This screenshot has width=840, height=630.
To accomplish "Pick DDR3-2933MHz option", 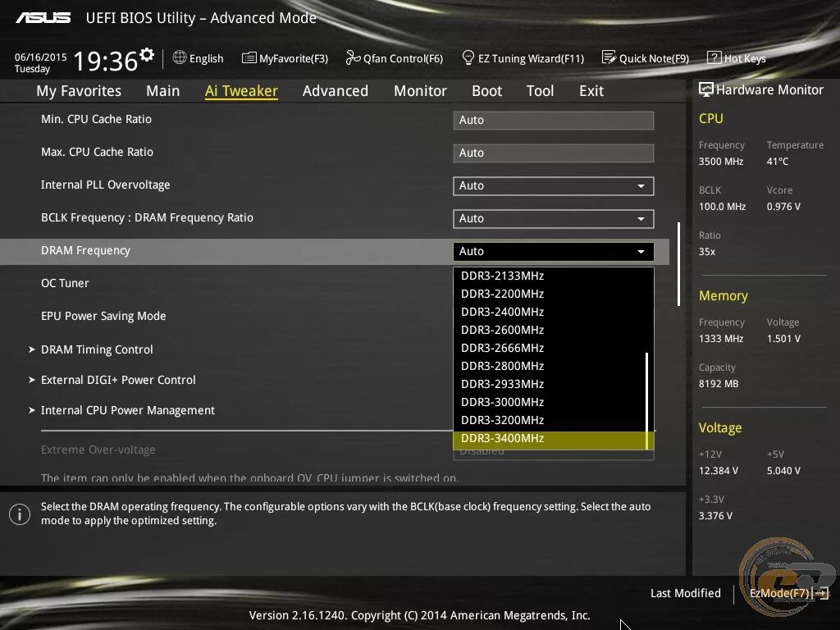I will click(x=549, y=384).
